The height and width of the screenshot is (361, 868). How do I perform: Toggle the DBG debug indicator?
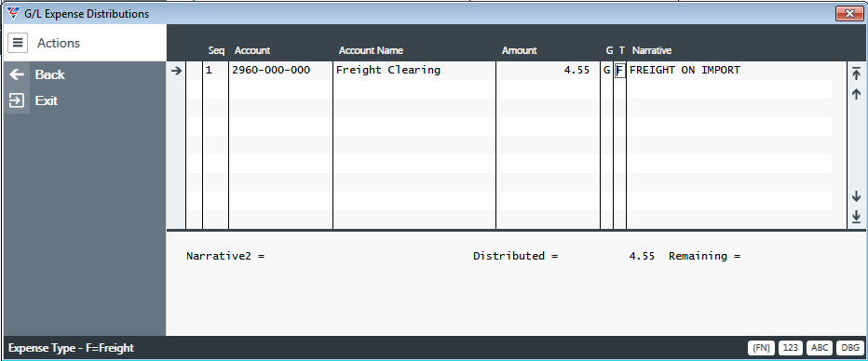pyautogui.click(x=849, y=348)
